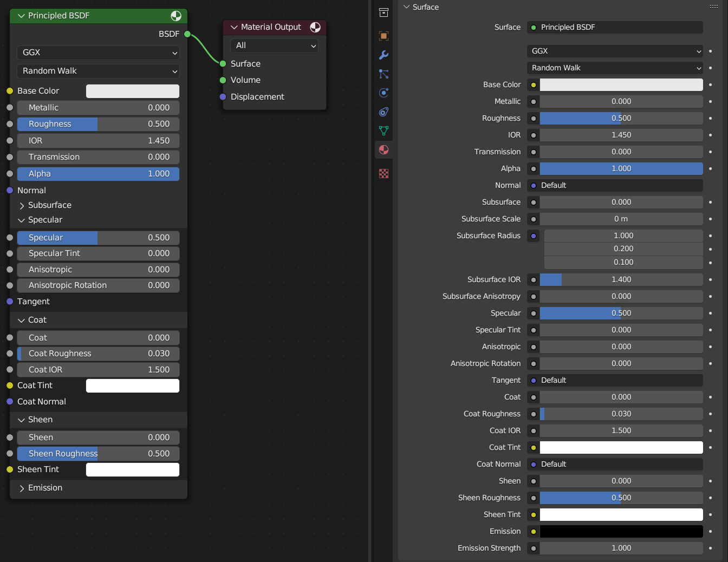Open the Object Constraints tab
The width and height of the screenshot is (728, 562).
pos(383,112)
